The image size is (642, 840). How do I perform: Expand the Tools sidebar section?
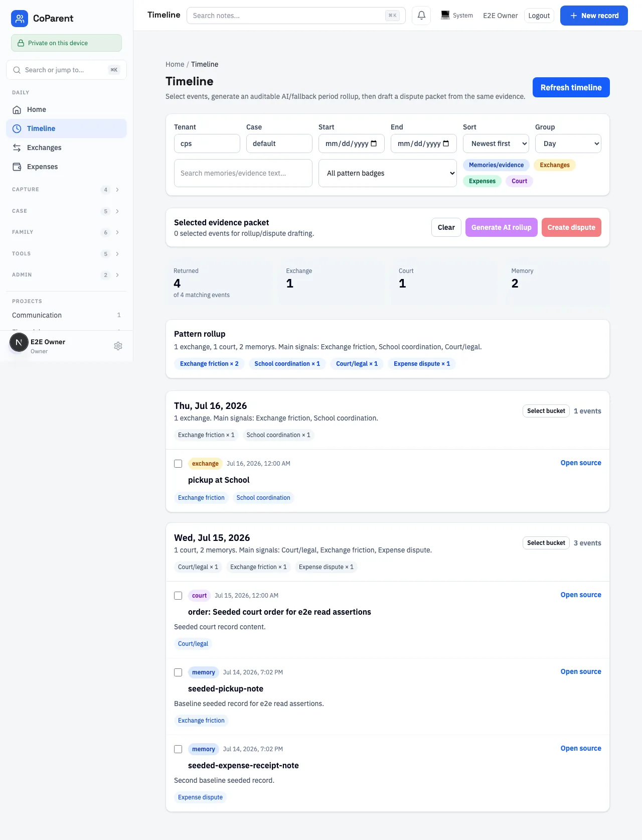[x=66, y=254]
